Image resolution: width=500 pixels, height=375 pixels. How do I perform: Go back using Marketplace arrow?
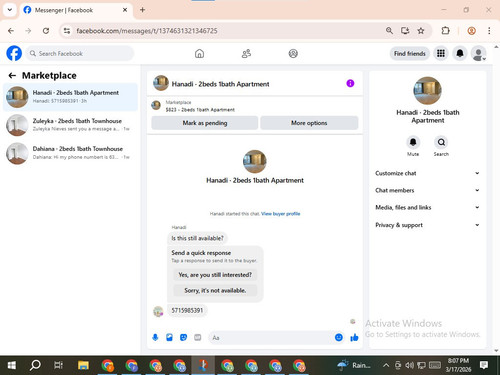tap(12, 76)
